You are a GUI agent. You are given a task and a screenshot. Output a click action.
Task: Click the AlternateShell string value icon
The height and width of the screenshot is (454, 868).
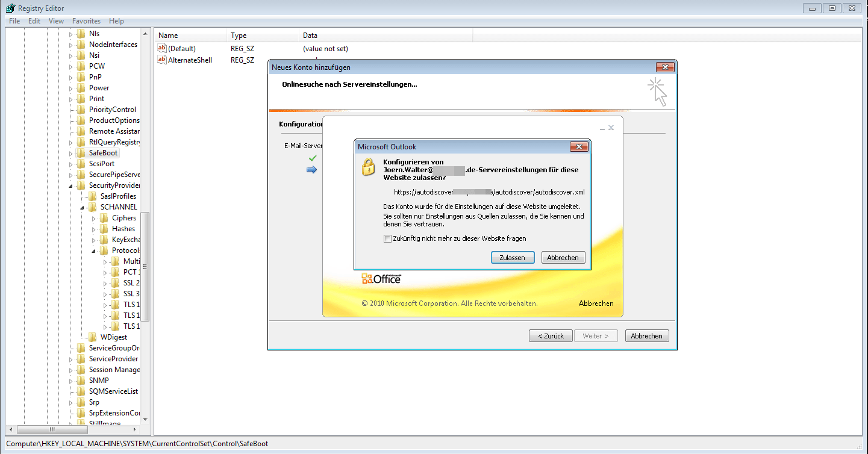point(161,60)
